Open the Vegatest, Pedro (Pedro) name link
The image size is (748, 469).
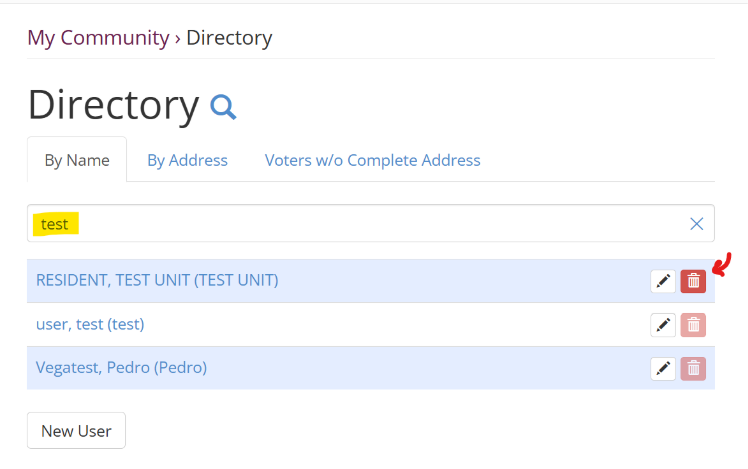point(121,367)
